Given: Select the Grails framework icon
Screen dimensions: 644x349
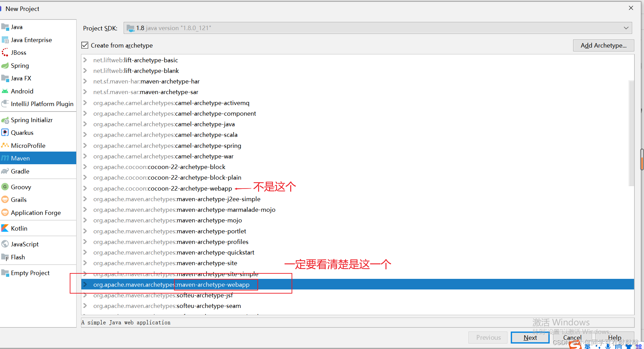Looking at the screenshot, I should click(x=5, y=199).
